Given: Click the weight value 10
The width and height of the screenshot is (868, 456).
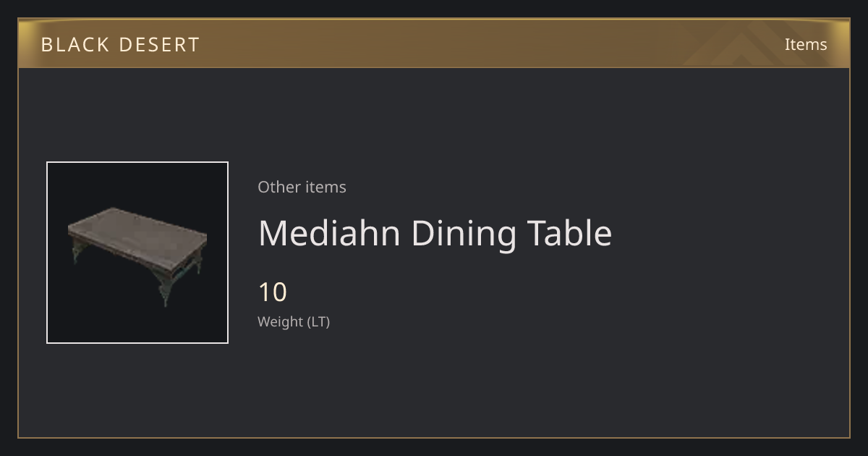Looking at the screenshot, I should pos(273,292).
